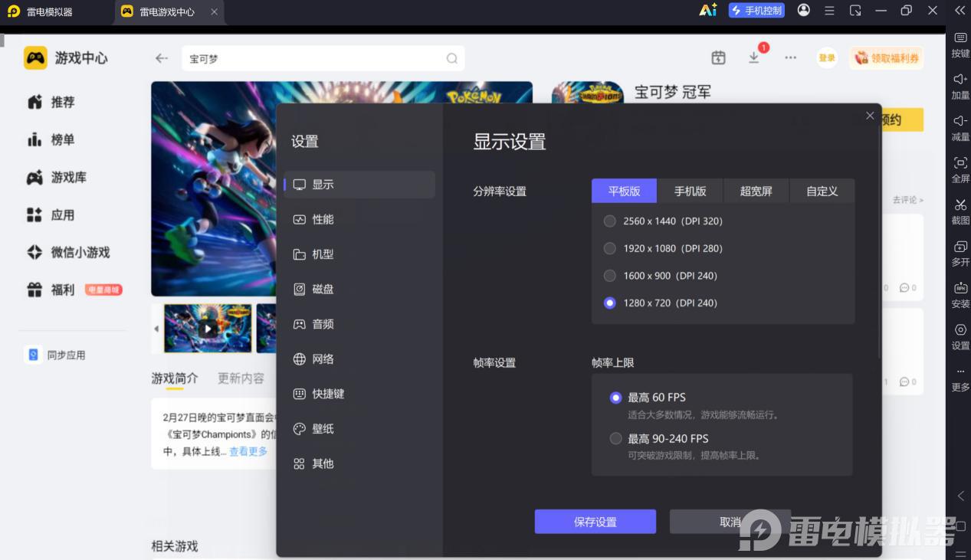
Task: Click 保存设置 save button
Action: coord(595,522)
